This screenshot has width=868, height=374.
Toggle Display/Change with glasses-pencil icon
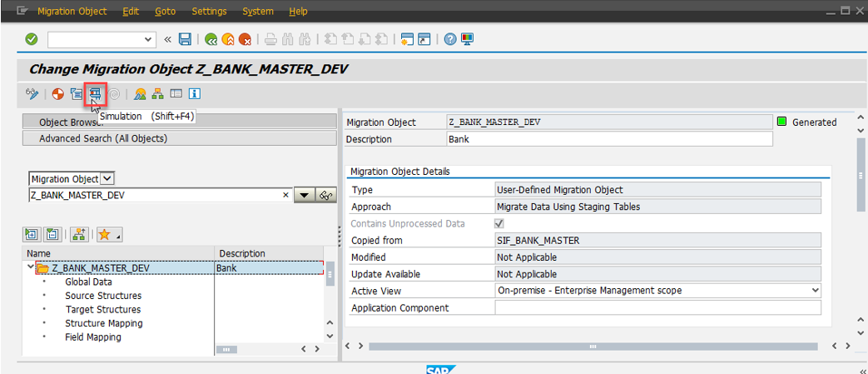click(32, 93)
